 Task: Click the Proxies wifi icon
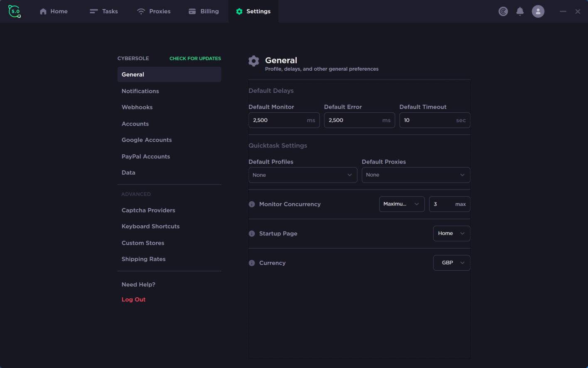coord(141,11)
